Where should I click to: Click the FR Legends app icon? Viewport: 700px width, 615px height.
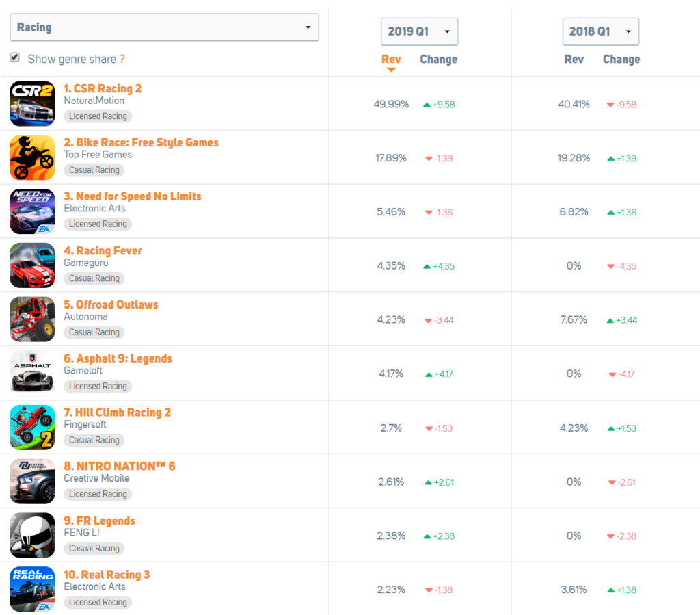click(x=31, y=534)
